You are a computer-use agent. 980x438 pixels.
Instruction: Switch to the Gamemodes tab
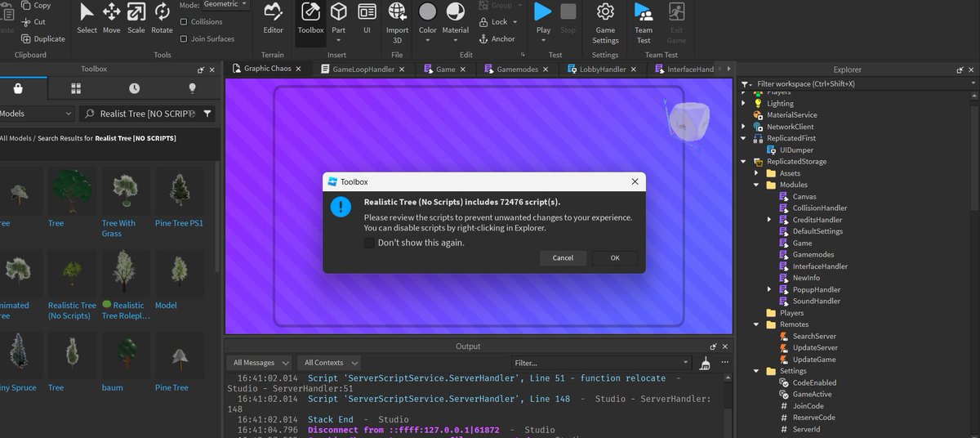click(517, 69)
